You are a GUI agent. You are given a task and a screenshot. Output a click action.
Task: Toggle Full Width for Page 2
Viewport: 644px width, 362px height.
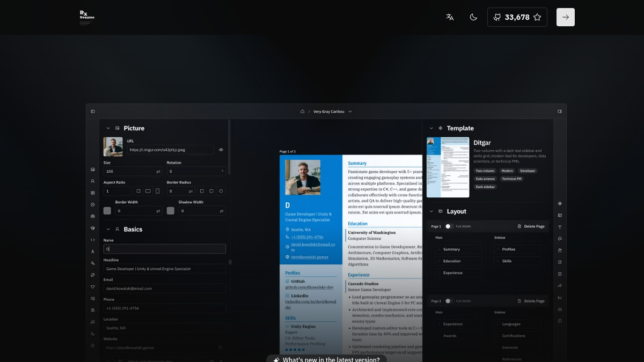449,301
